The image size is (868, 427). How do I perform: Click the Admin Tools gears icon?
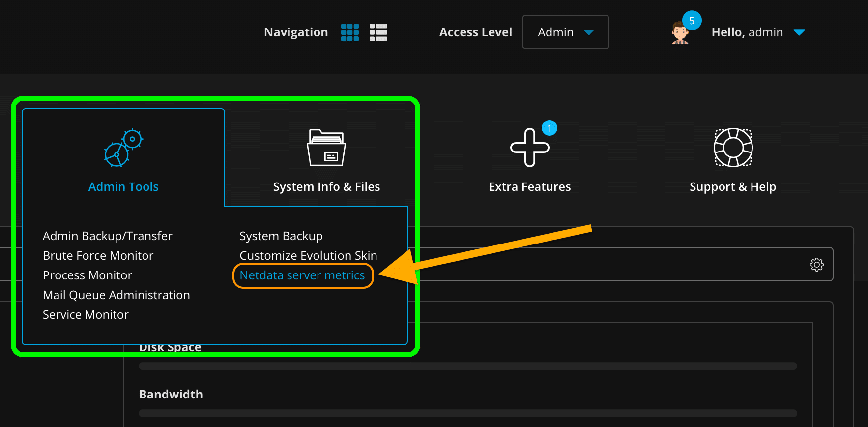[123, 148]
